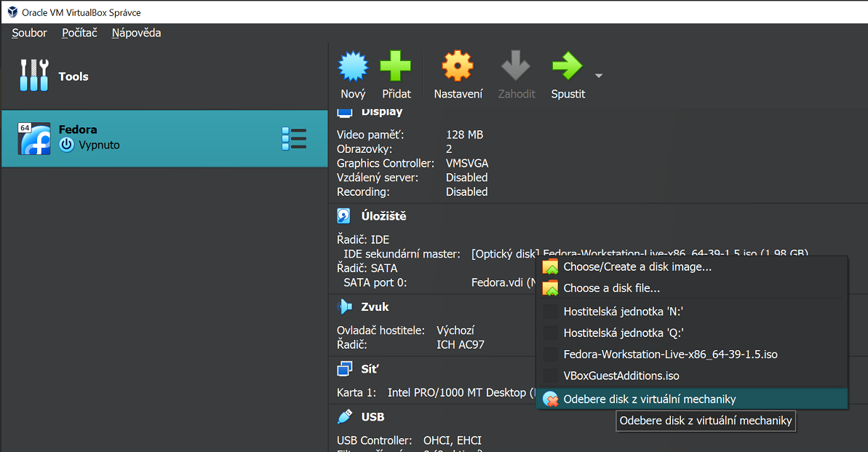Click the Tools wrench and screwdriver icon
The image size is (868, 452).
coord(34,76)
